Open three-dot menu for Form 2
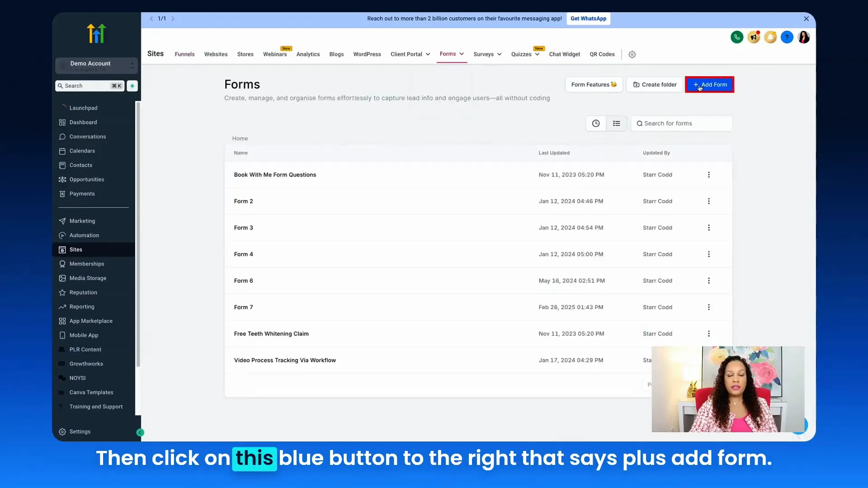Image resolution: width=868 pixels, height=488 pixels. (x=709, y=201)
